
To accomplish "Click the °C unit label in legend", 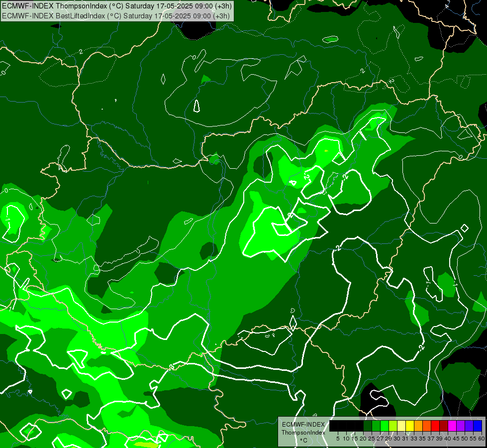I will click(x=304, y=441).
